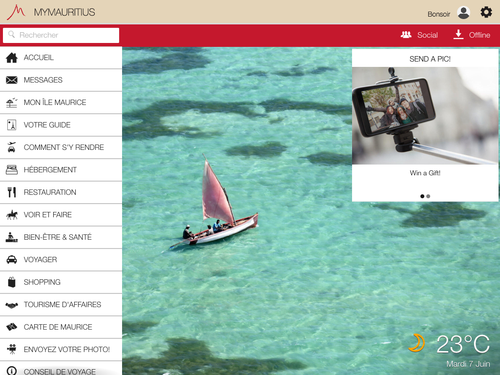Viewport: 500px width, 375px height.
Task: Open Votre Guide menu entry
Action: 61,125
